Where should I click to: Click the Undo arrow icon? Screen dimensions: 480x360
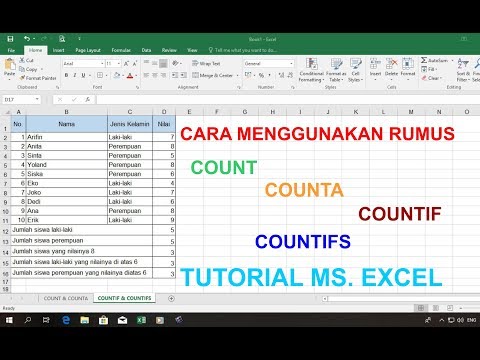(x=27, y=39)
